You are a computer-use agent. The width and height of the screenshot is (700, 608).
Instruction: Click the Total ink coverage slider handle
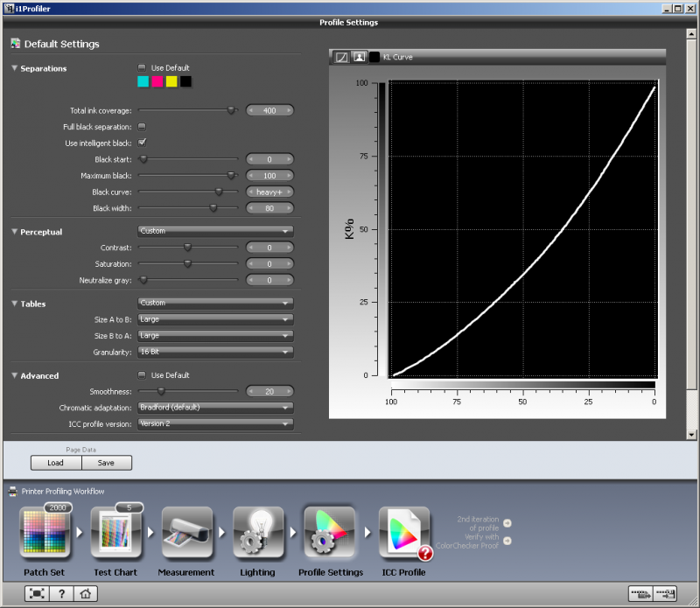click(x=231, y=111)
